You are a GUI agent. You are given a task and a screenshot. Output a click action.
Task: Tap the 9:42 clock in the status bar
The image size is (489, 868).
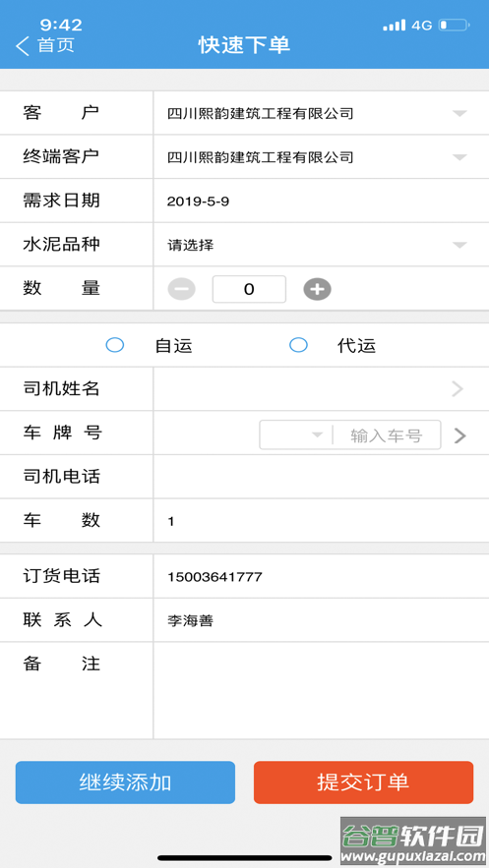coord(61,25)
